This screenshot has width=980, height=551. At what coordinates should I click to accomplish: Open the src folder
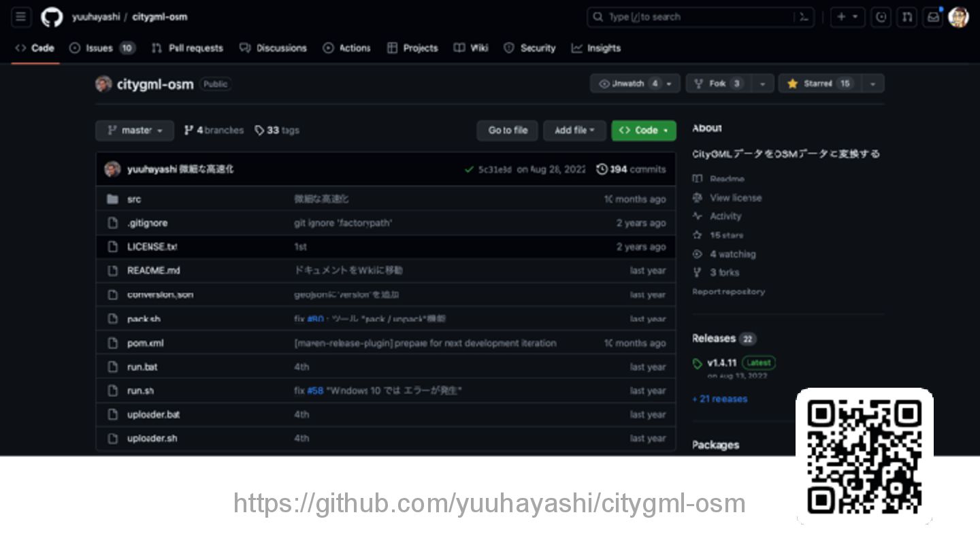click(134, 199)
